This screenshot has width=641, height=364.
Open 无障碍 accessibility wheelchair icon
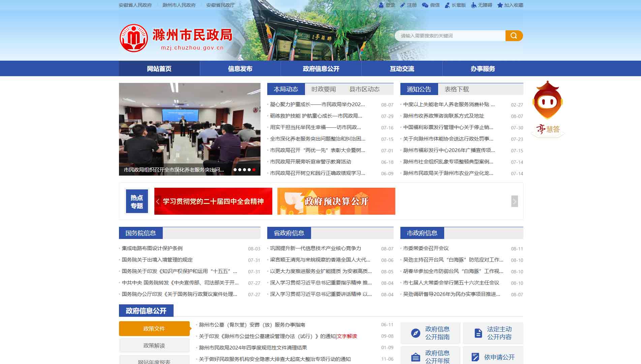coord(474,5)
